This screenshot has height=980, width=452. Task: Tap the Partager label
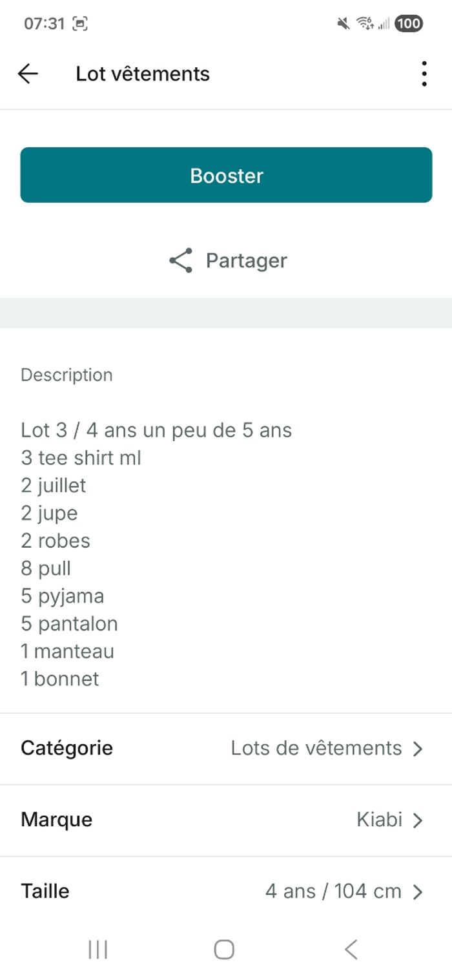point(246,260)
